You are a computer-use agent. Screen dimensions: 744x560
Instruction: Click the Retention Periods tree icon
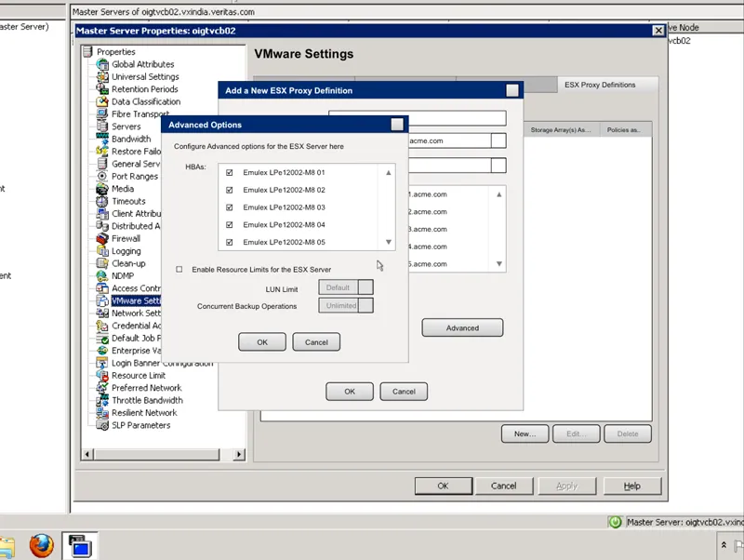(102, 88)
